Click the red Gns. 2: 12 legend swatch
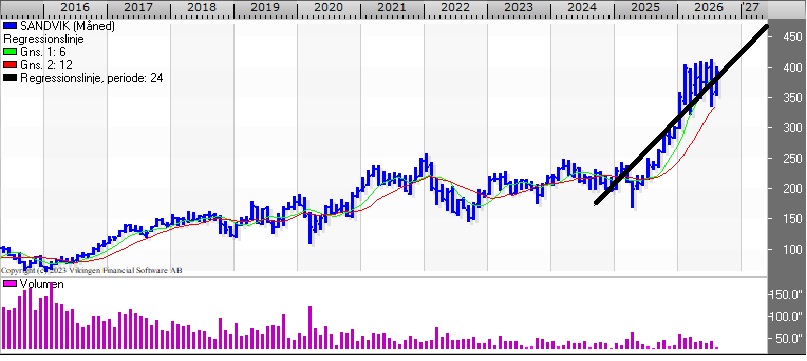The image size is (807, 361). click(x=10, y=65)
